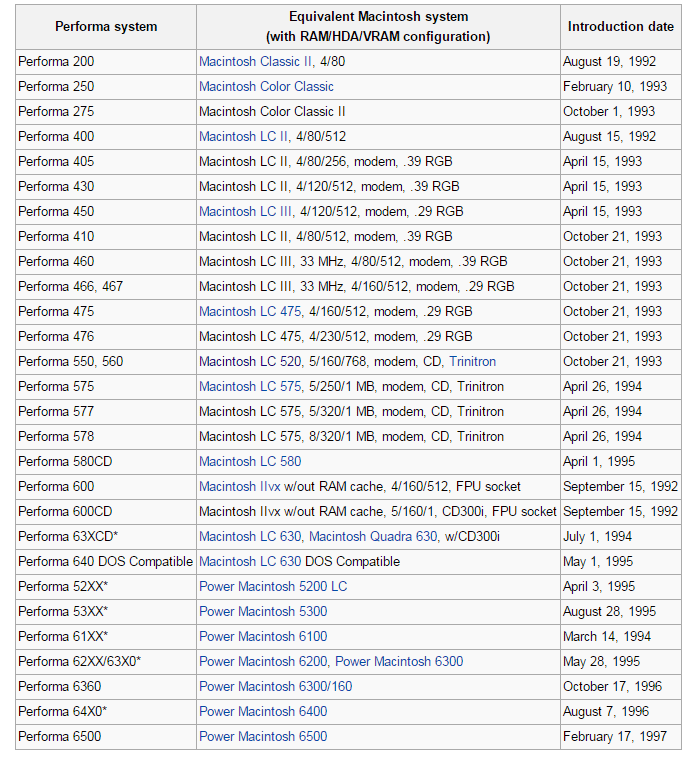Open the Power Macintosh 6300/160 link
Viewport: 693px width, 759px height.
[x=276, y=687]
